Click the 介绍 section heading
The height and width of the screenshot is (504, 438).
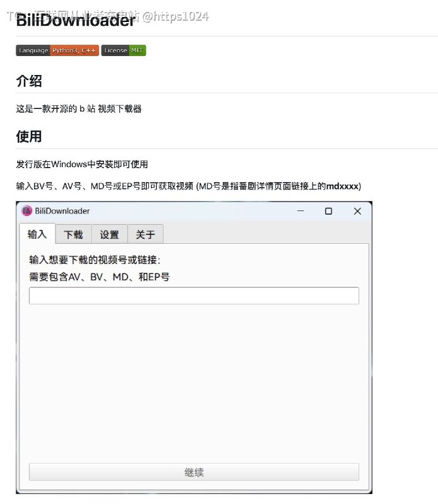click(x=29, y=81)
